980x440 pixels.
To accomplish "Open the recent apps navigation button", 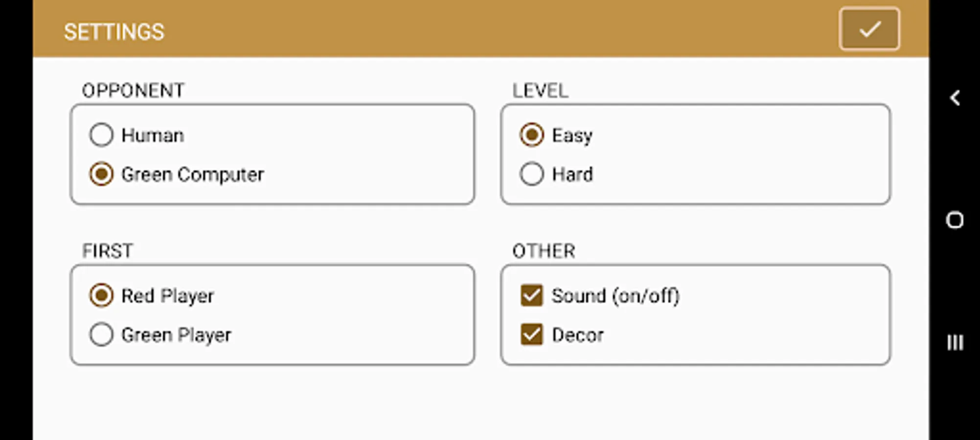I will 955,342.
